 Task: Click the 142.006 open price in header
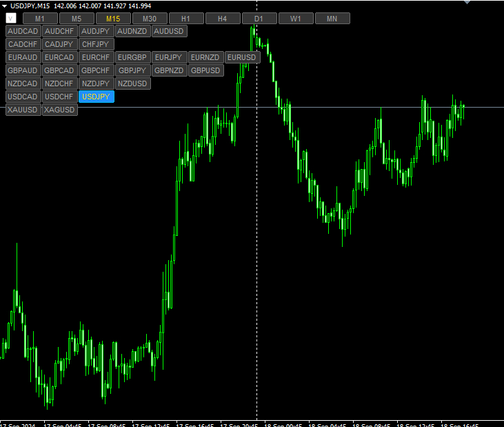(65, 6)
